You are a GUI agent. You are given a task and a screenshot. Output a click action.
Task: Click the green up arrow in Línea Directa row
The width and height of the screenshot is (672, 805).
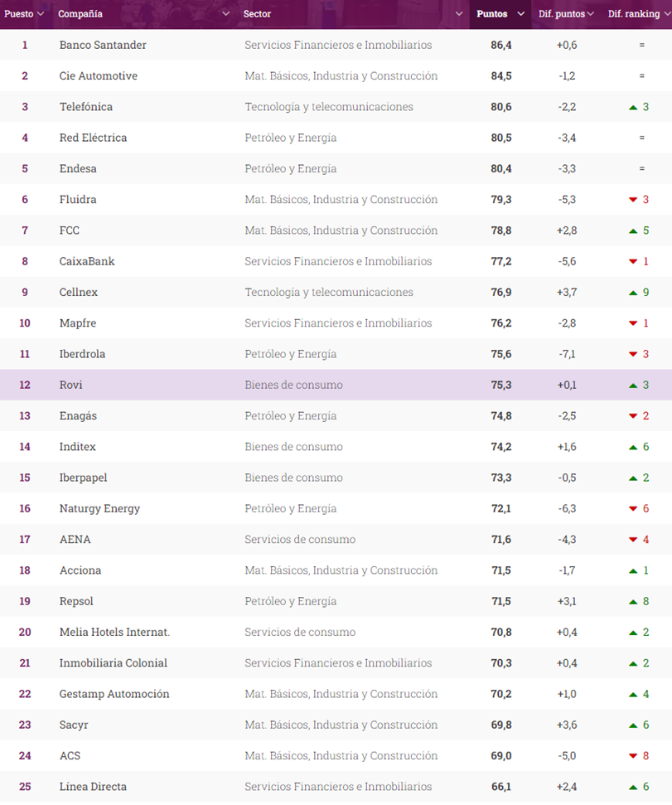(633, 787)
